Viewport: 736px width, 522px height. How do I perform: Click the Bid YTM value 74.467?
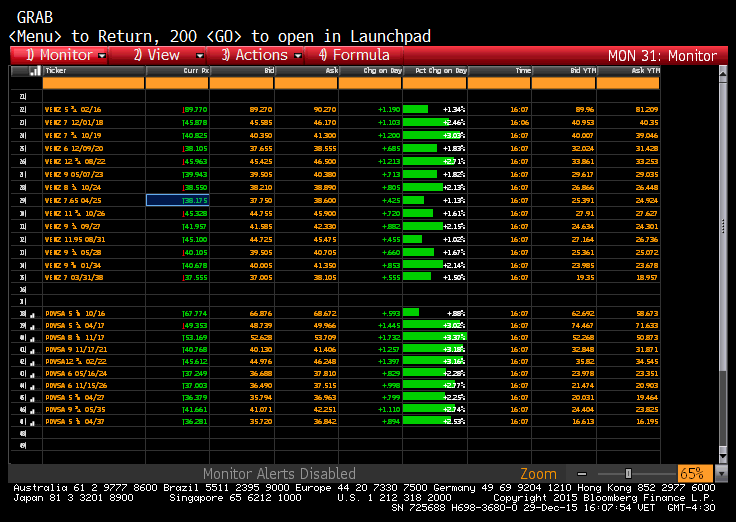pos(583,325)
